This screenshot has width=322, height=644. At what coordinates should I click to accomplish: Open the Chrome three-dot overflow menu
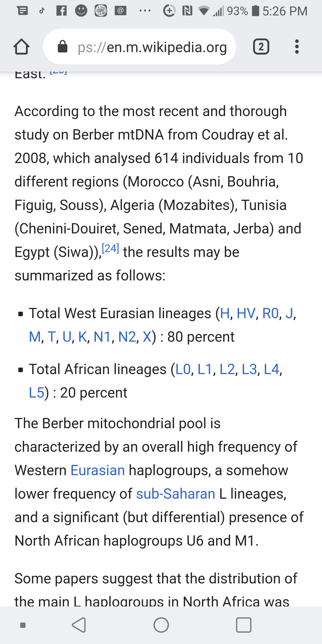point(297,47)
